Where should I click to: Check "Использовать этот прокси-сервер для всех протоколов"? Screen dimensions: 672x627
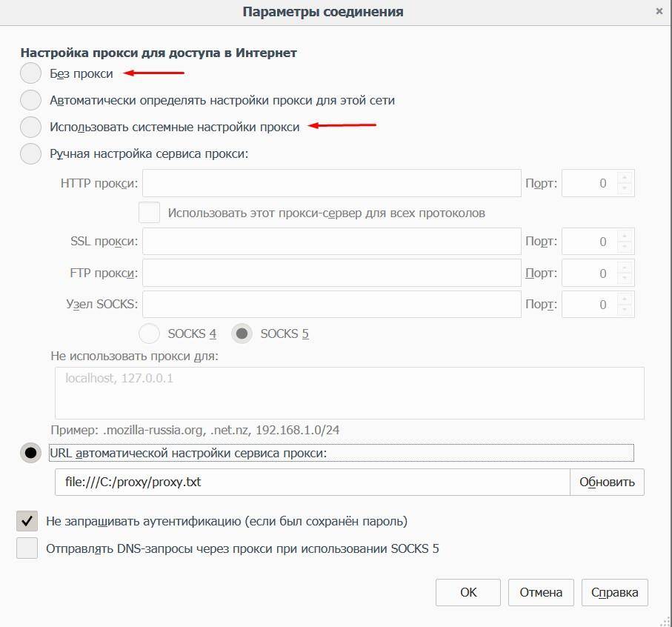pyautogui.click(x=150, y=213)
